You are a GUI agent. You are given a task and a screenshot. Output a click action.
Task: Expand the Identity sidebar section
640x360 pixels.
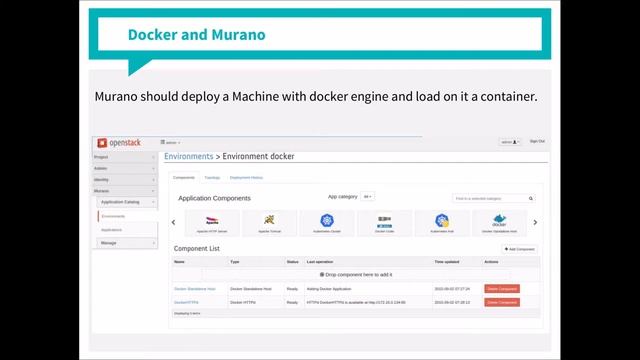(124, 180)
